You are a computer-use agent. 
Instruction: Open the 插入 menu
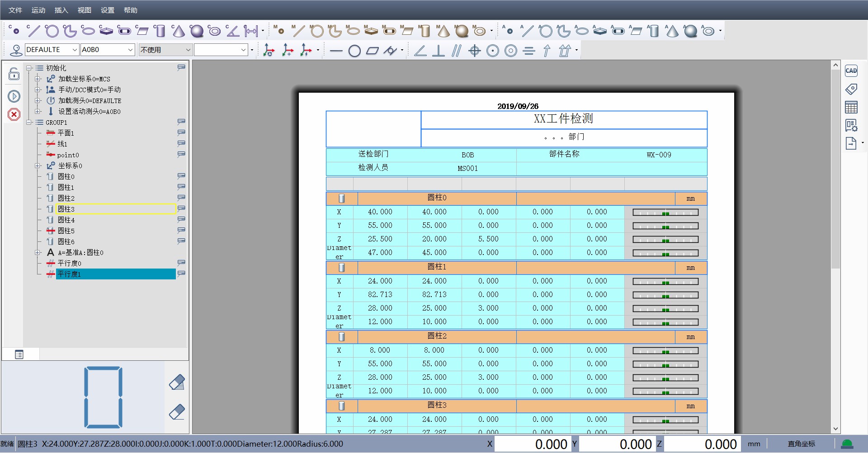(61, 10)
